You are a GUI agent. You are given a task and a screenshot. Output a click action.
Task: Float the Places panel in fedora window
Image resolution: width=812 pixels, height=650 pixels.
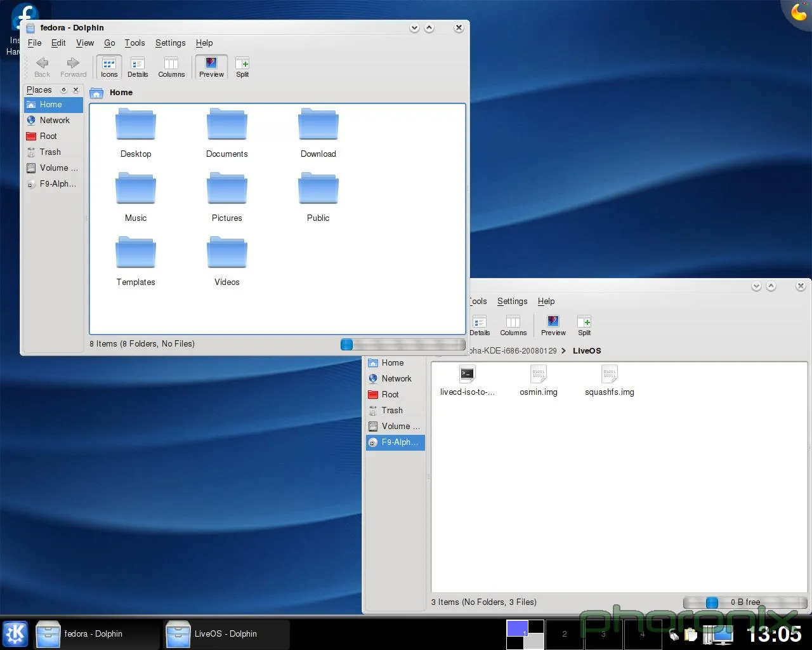63,90
